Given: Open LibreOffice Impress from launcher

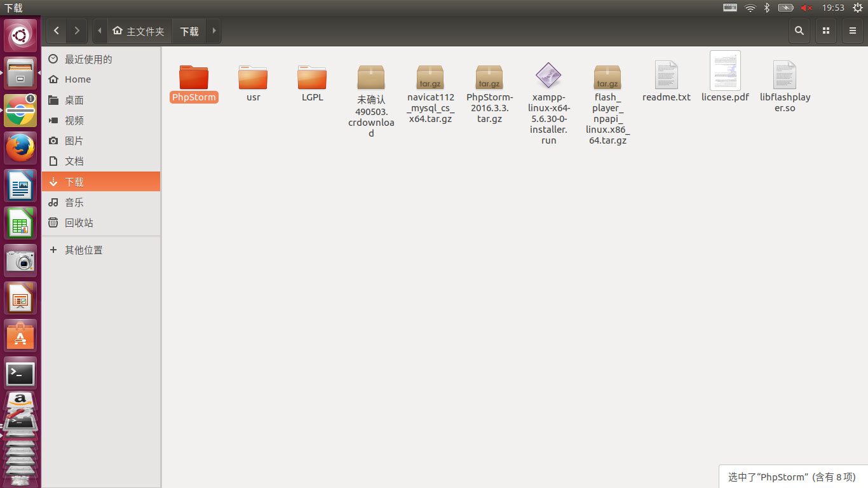Looking at the screenshot, I should click(20, 298).
